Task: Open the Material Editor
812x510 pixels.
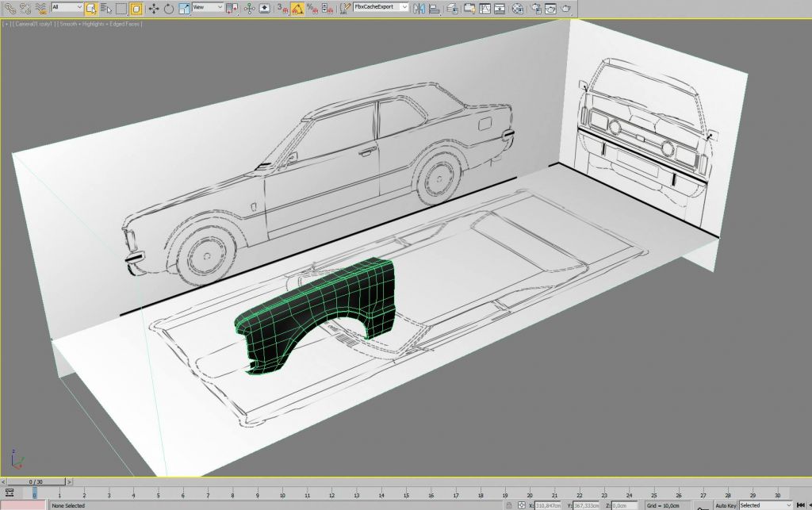Action: (517, 8)
